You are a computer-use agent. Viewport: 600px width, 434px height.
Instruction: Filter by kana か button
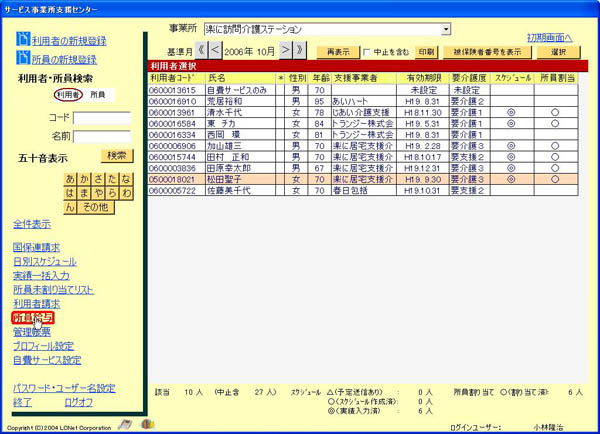[84, 179]
